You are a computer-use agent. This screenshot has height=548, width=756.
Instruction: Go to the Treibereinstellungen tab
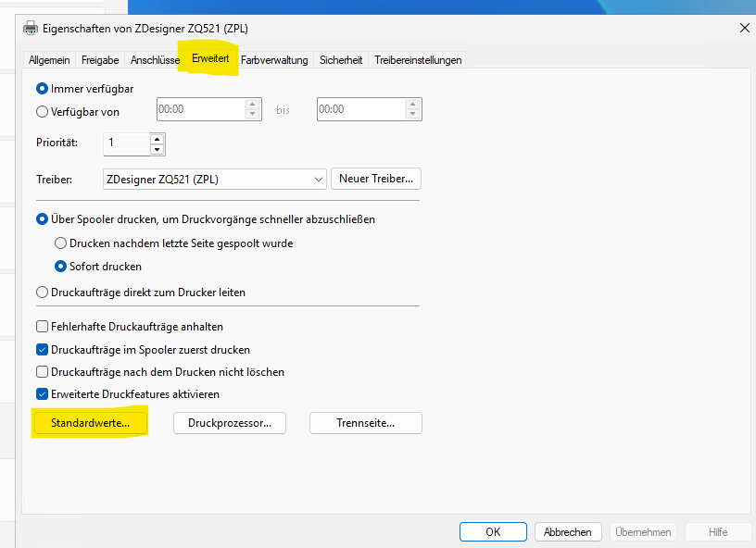point(417,60)
